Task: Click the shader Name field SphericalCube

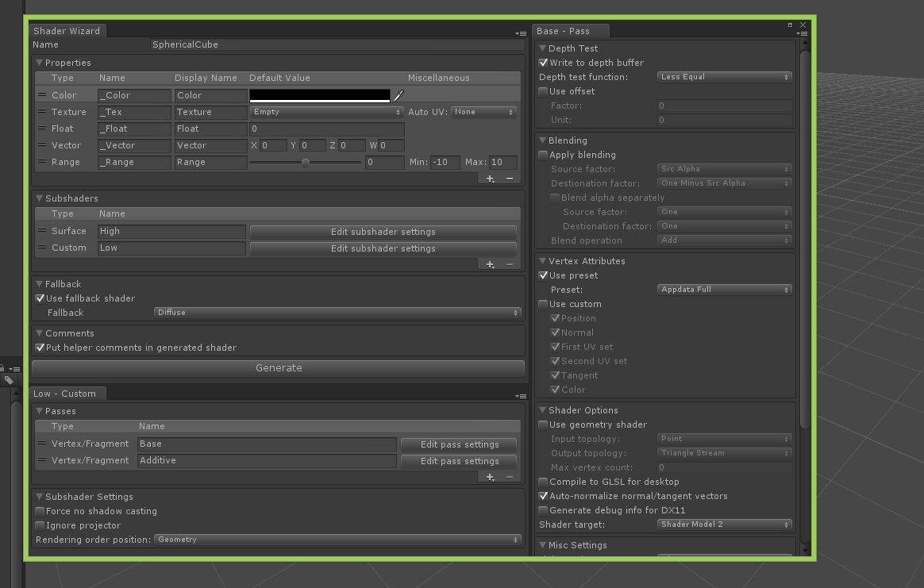Action: coord(337,44)
